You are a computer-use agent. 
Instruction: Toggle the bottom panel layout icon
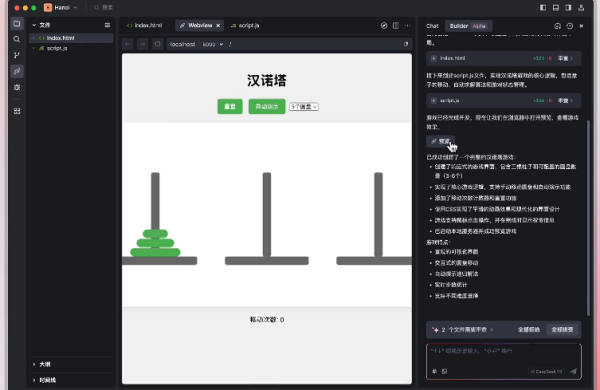(556, 8)
